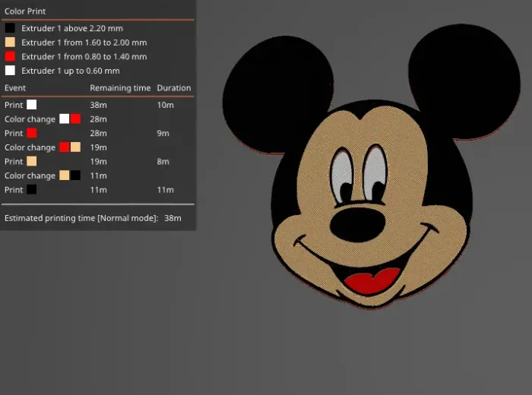Click black swatch in the last Print row
The image size is (532, 395).
coord(32,189)
